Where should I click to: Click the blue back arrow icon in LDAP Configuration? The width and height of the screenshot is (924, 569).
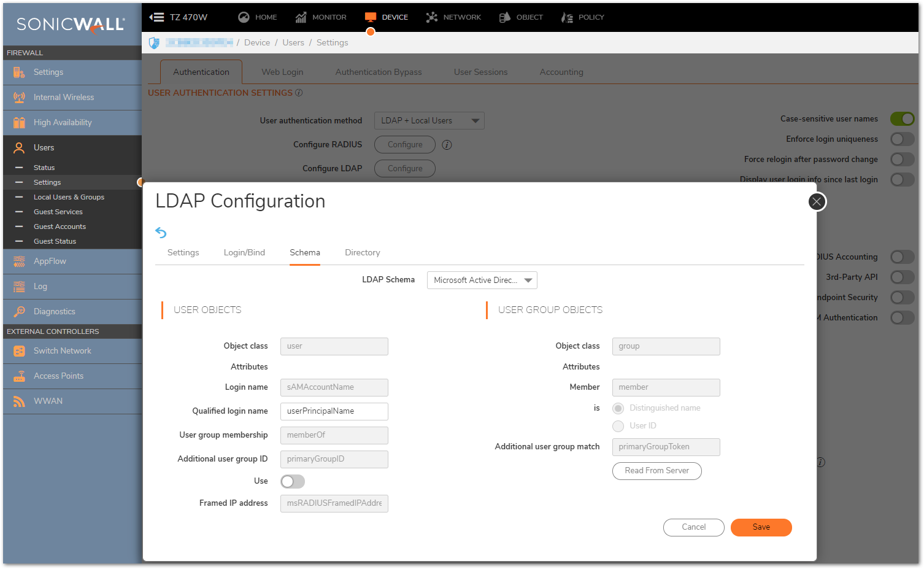(x=161, y=233)
